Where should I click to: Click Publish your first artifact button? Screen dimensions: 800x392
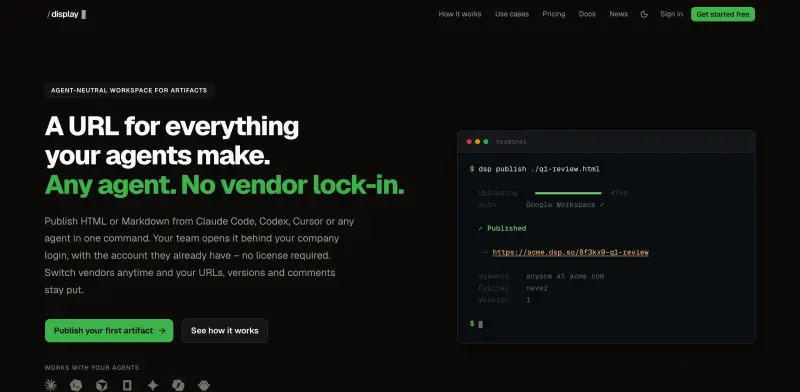[x=109, y=331]
